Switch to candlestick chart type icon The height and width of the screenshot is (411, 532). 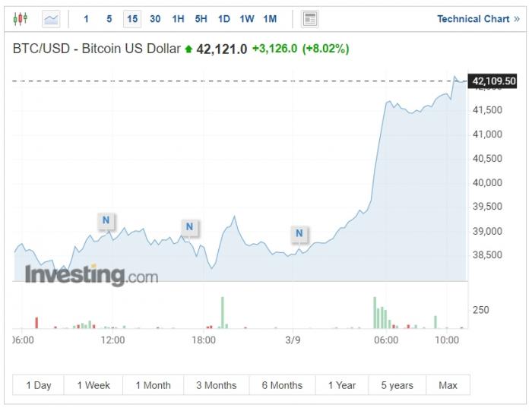pyautogui.click(x=21, y=19)
